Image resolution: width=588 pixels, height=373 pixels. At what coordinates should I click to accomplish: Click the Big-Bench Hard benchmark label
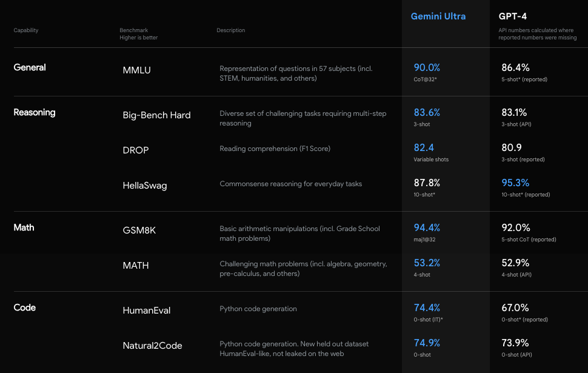[156, 115]
